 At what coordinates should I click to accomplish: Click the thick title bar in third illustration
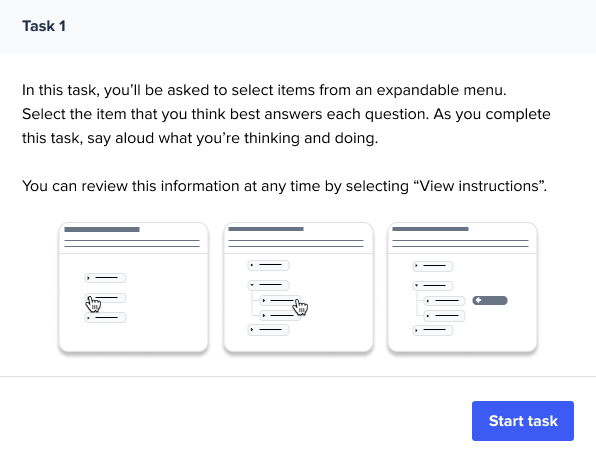[x=430, y=229]
